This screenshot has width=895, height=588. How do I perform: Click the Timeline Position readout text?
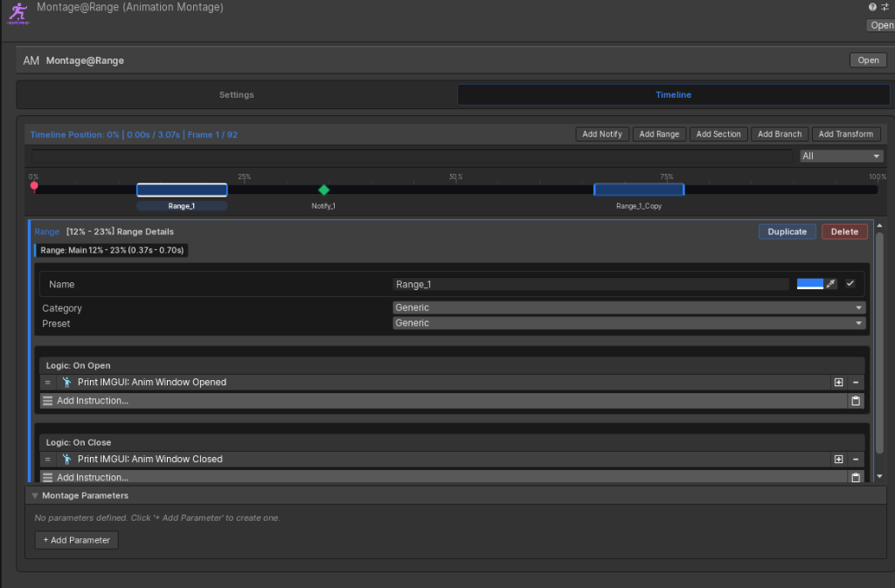pyautogui.click(x=134, y=135)
